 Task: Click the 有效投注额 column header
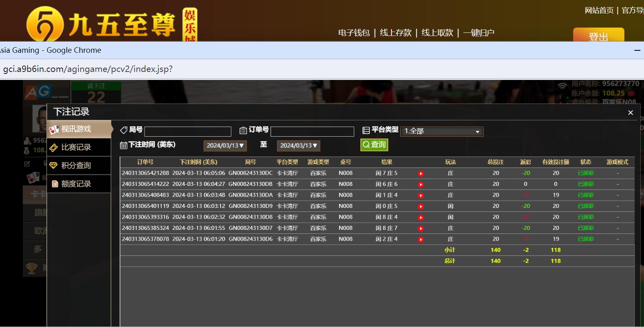click(556, 162)
